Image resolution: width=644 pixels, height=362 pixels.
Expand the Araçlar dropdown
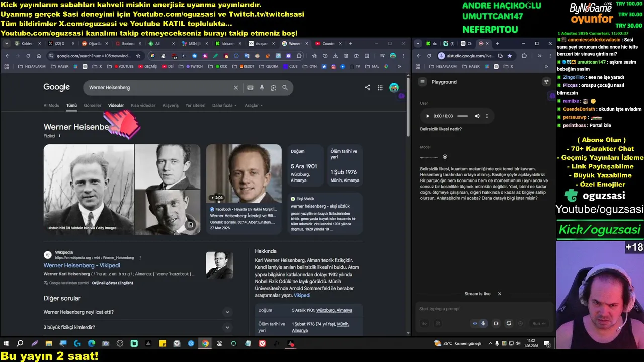click(254, 105)
